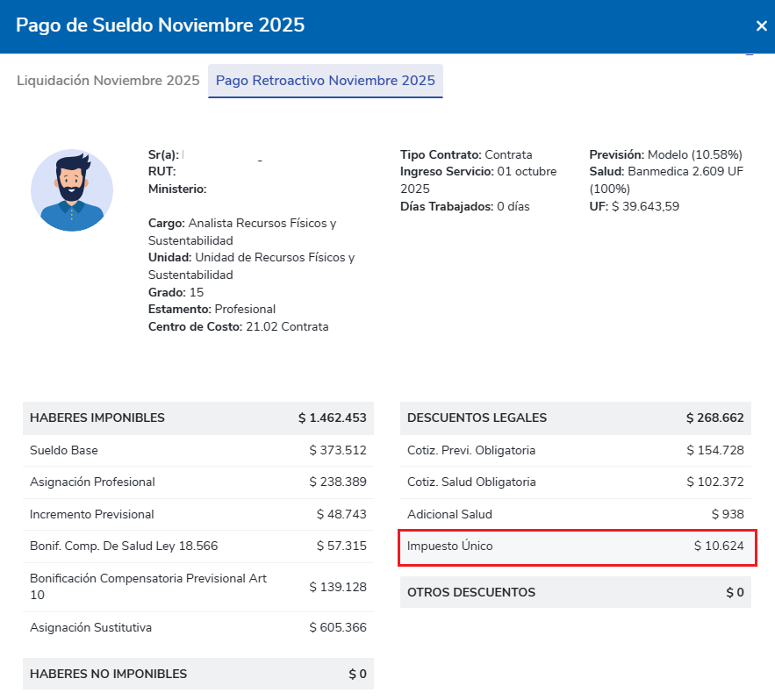Click the Cotiz. Salud Obligatoria row
Screen dimensions: 775x700
tap(575, 482)
